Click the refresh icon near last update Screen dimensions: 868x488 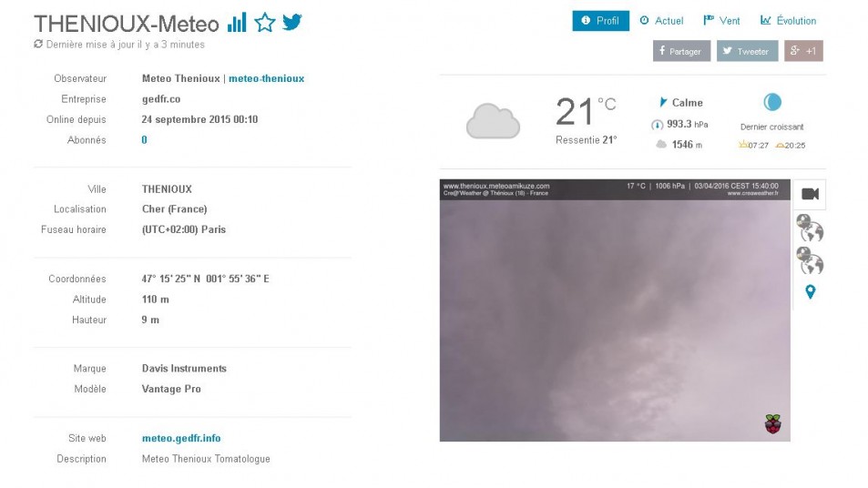pyautogui.click(x=38, y=44)
